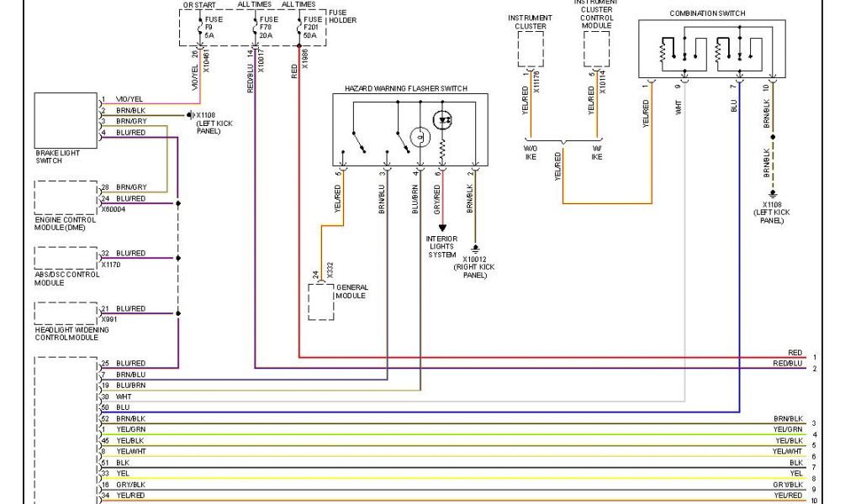This screenshot has height=504, width=861.
Task: Click the LED symbol in hazard flasher switch
Action: 443,119
